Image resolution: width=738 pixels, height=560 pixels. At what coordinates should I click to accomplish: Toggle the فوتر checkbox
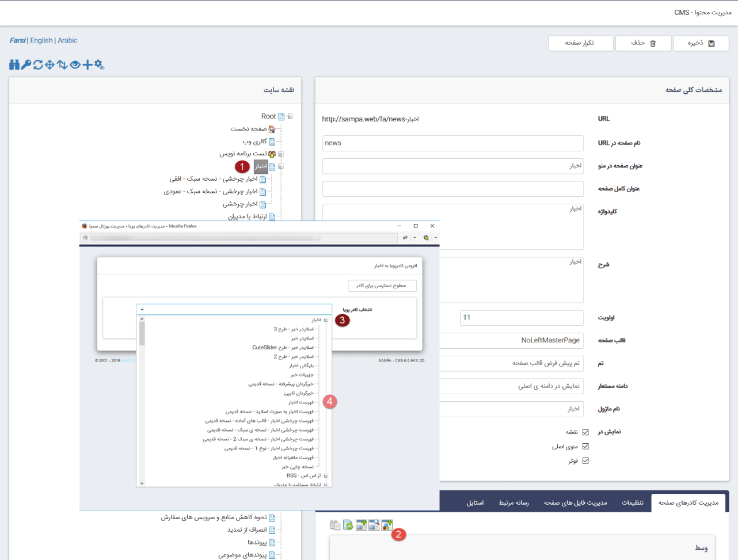click(585, 461)
